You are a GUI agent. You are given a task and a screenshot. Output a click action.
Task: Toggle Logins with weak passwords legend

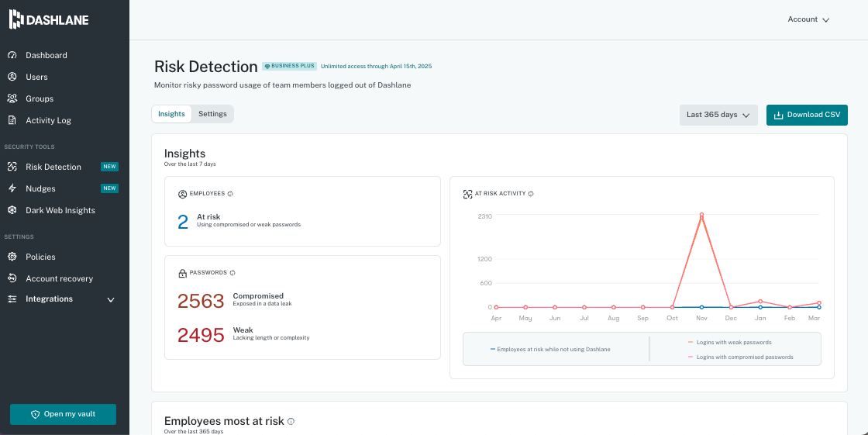click(x=732, y=342)
